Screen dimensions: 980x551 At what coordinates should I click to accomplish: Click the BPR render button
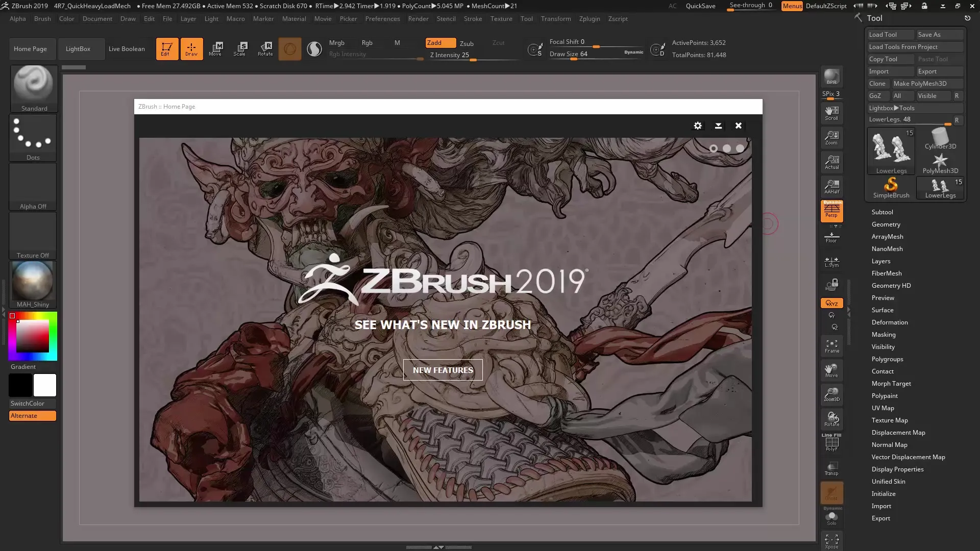point(831,77)
